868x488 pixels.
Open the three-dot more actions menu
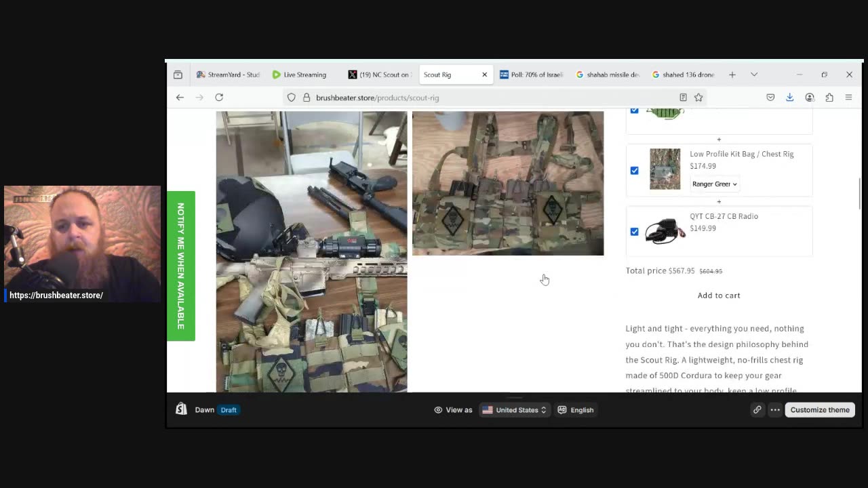(775, 410)
